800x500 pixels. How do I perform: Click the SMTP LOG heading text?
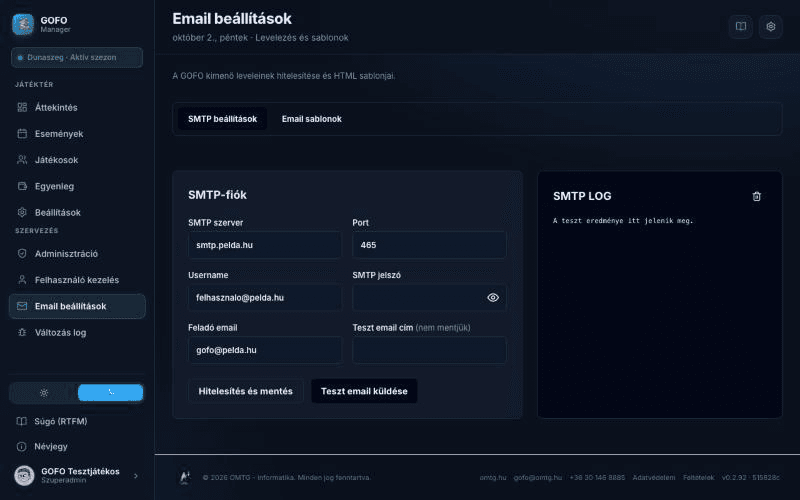[x=582, y=196]
